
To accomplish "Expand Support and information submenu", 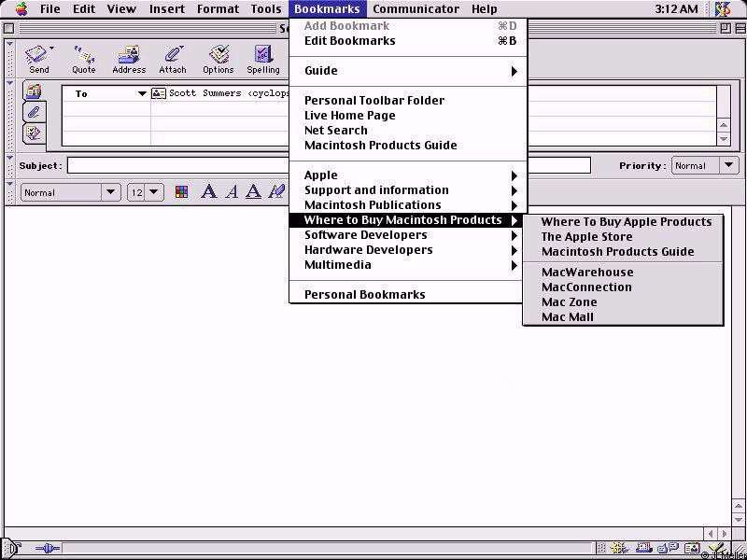I will click(x=408, y=190).
